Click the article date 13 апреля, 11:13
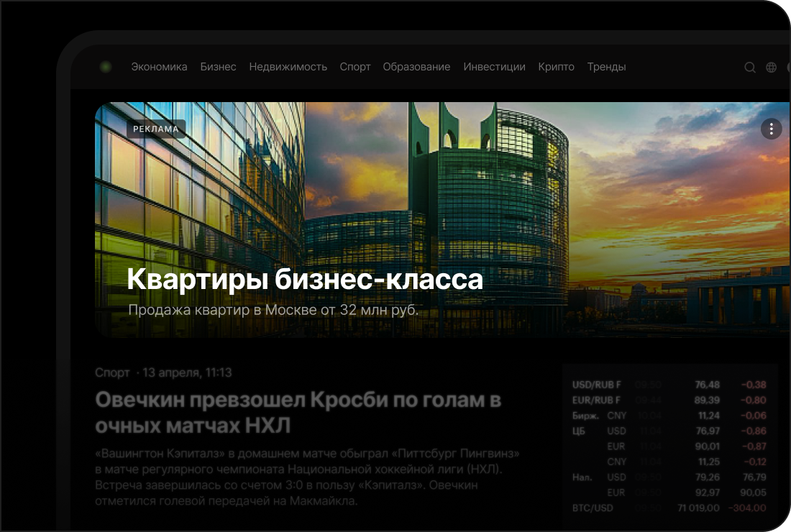This screenshot has height=532, width=791. (187, 372)
